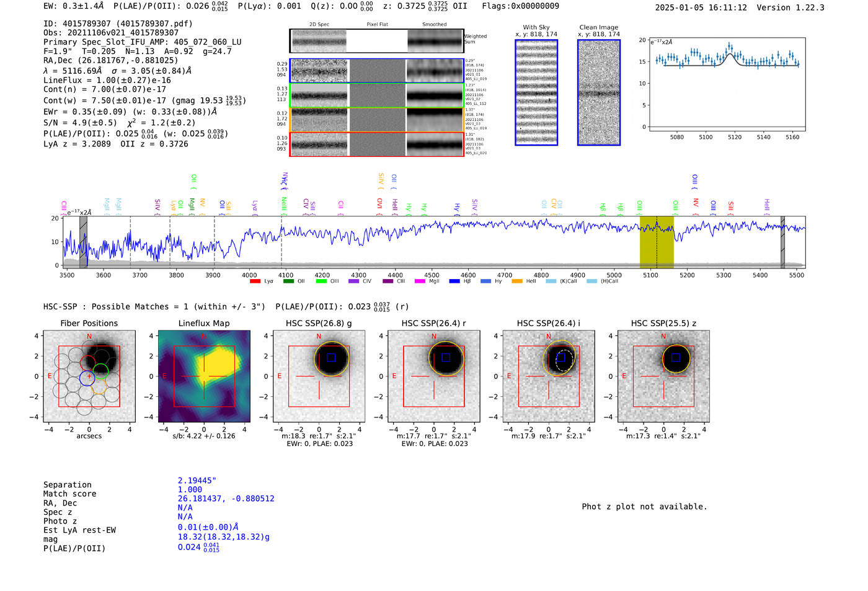Click the matched coordinates 26.181437, -0.880512
The width and height of the screenshot is (868, 591).
point(226,499)
